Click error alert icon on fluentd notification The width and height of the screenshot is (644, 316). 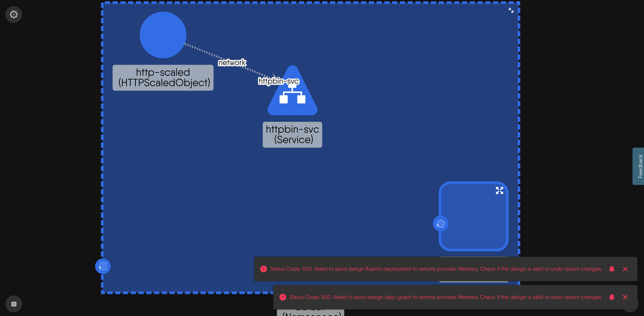tap(264, 269)
